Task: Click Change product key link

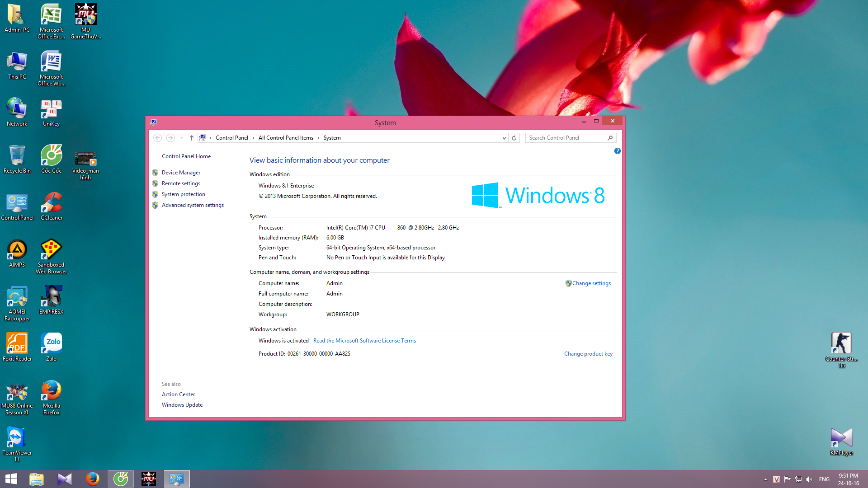Action: [x=588, y=354]
